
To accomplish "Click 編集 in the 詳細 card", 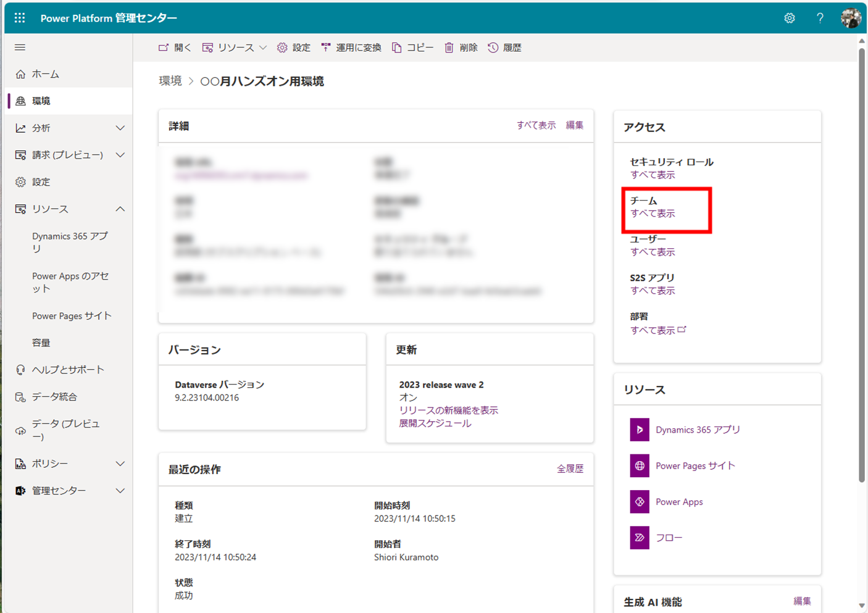I will (575, 125).
